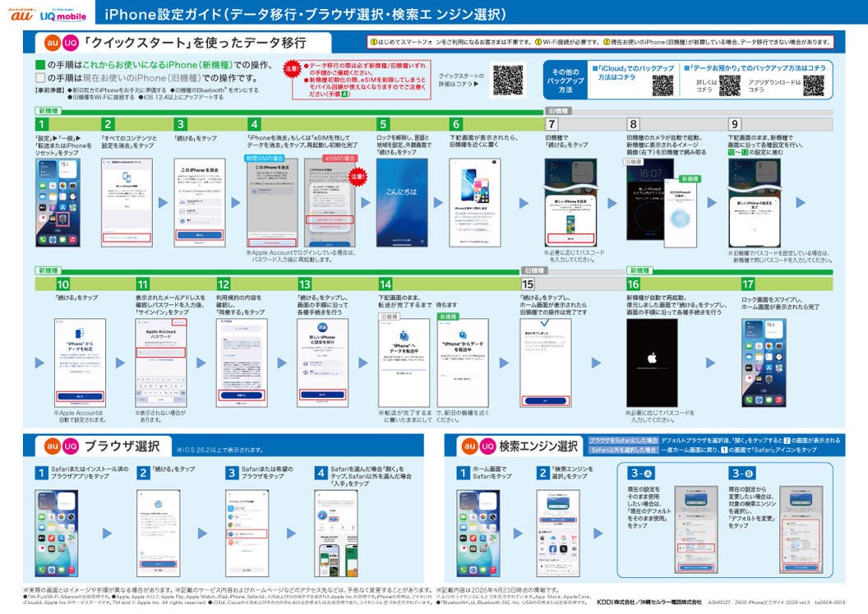Click the 'データお預かりでのバックアップ方法はコチラ' link
868x614 pixels.
tap(755, 68)
